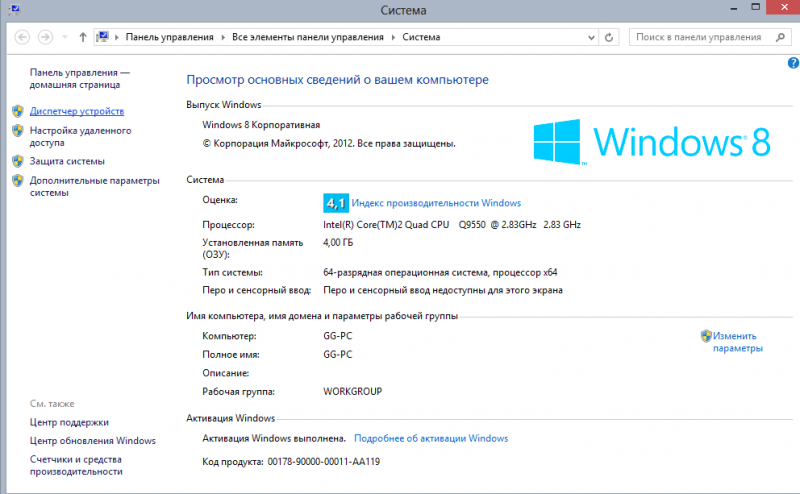Screen dimensions: 800x494
Task: Click the Back navigation arrow
Action: click(x=22, y=37)
